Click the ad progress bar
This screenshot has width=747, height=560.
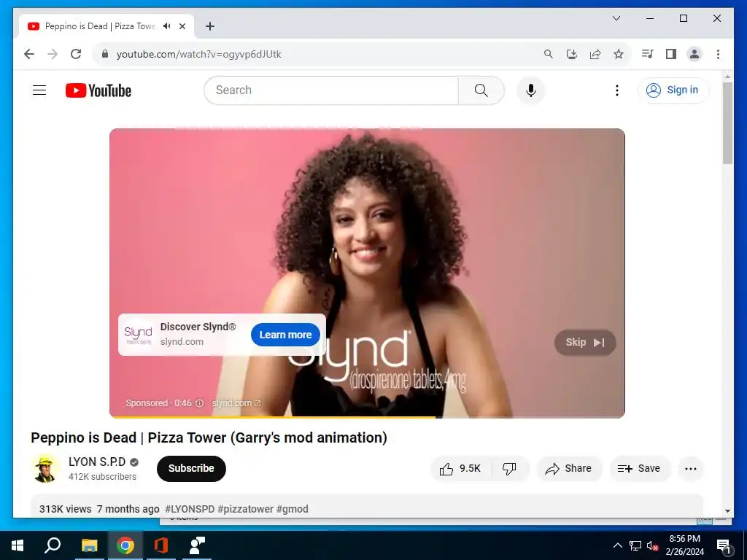[x=367, y=416]
